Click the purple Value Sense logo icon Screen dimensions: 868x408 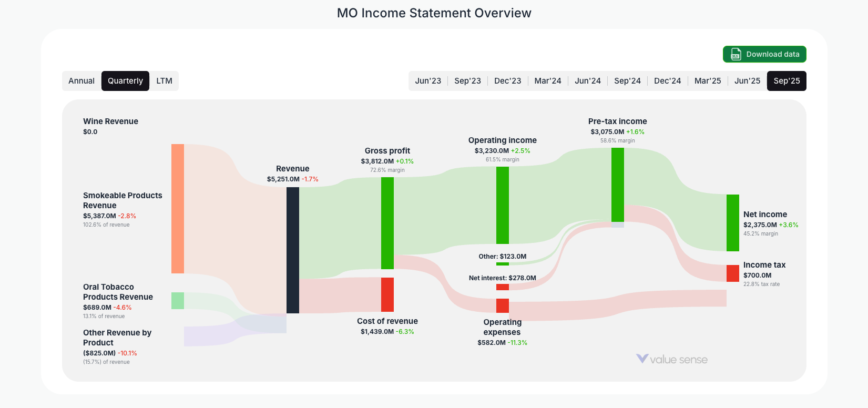(x=641, y=359)
